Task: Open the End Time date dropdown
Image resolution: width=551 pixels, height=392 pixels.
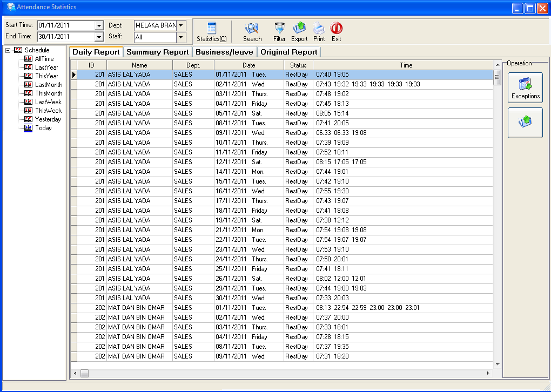Action: (x=99, y=37)
